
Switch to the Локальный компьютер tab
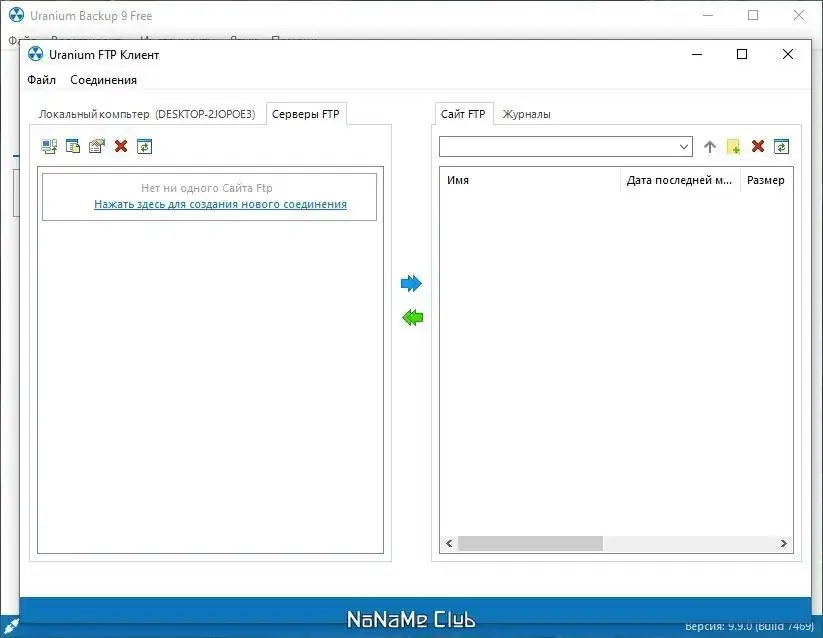pos(146,114)
